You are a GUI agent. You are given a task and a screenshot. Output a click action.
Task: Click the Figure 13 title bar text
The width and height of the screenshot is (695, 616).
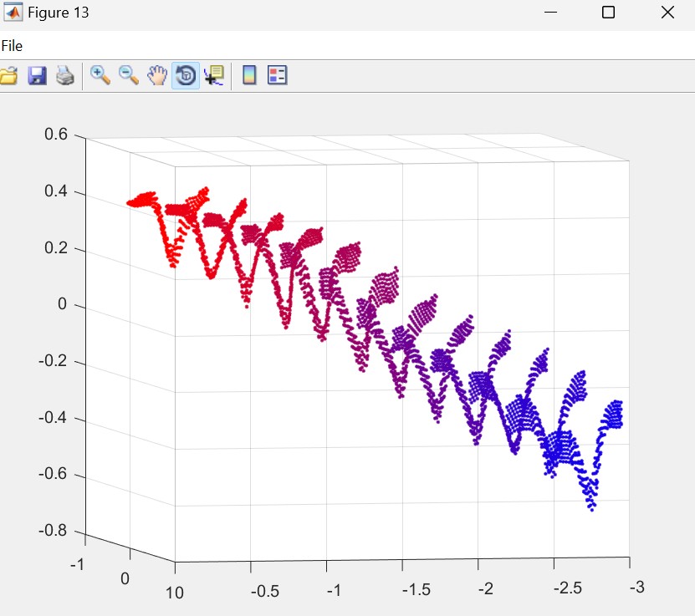pyautogui.click(x=59, y=13)
